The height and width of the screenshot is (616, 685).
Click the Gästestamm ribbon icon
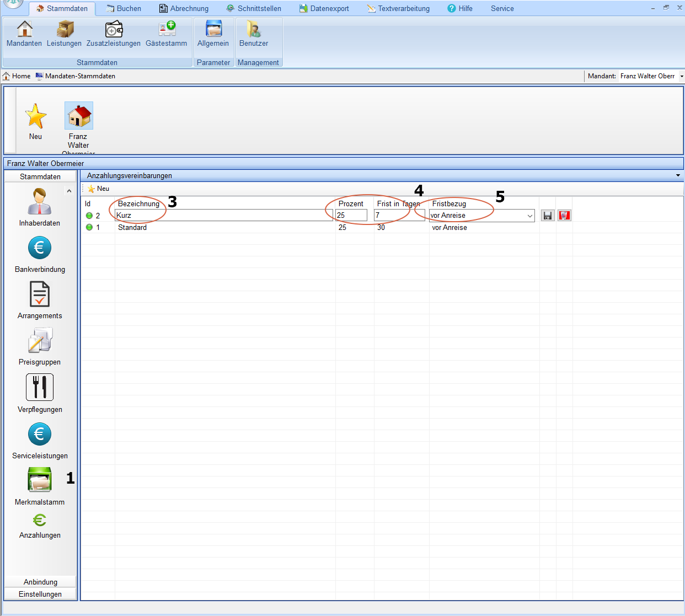167,34
